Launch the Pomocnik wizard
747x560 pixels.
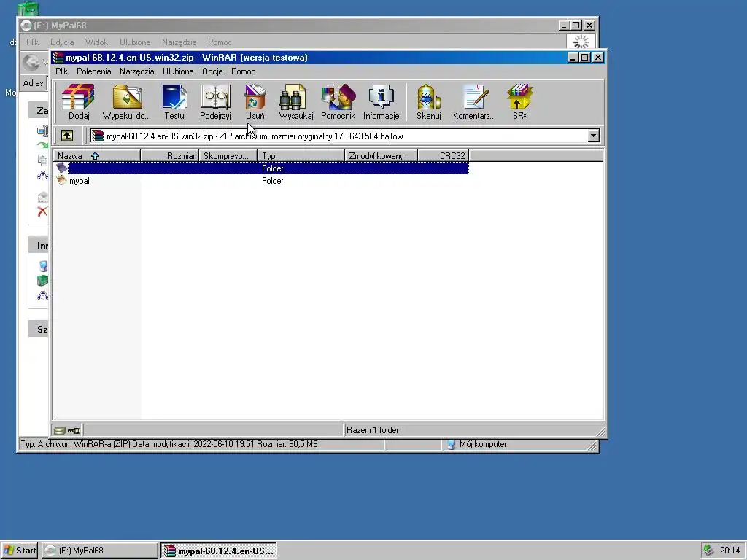pyautogui.click(x=338, y=101)
